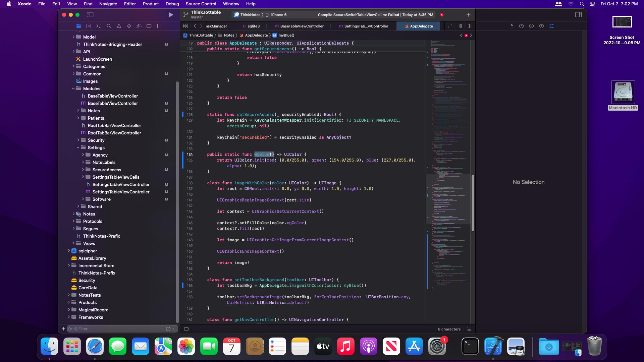Viewport: 644px width, 362px height.
Task: Open the History inspector clock icon
Action: 521,26
